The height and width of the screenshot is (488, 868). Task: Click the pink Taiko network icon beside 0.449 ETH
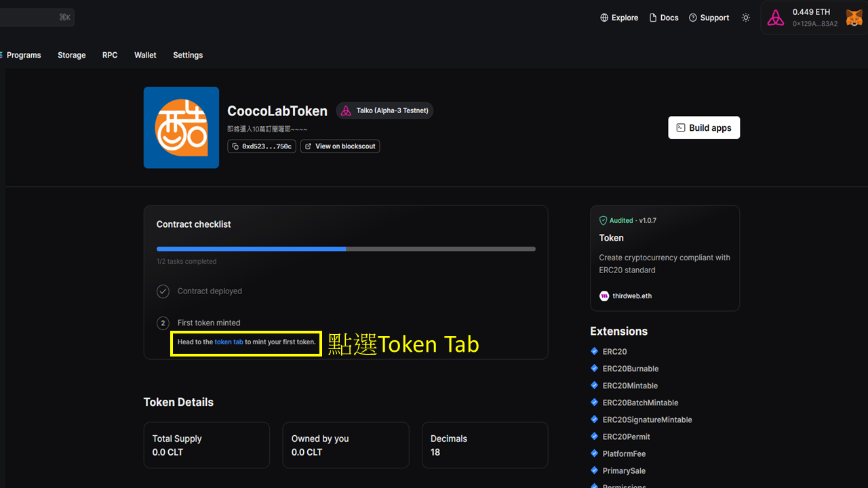tap(776, 18)
